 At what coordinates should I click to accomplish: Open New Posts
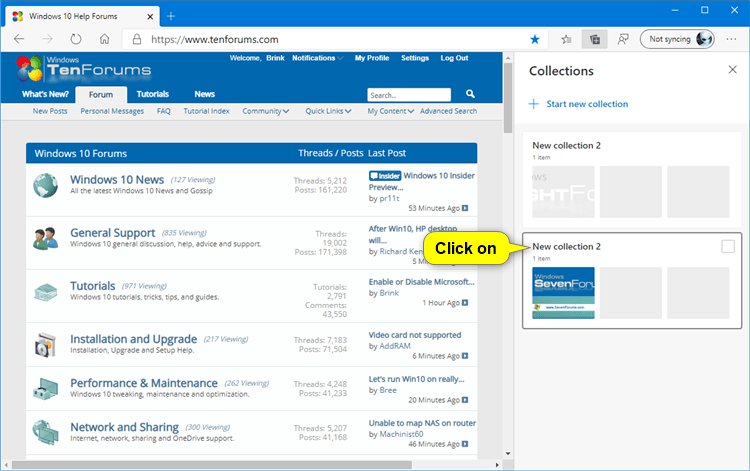pos(50,111)
